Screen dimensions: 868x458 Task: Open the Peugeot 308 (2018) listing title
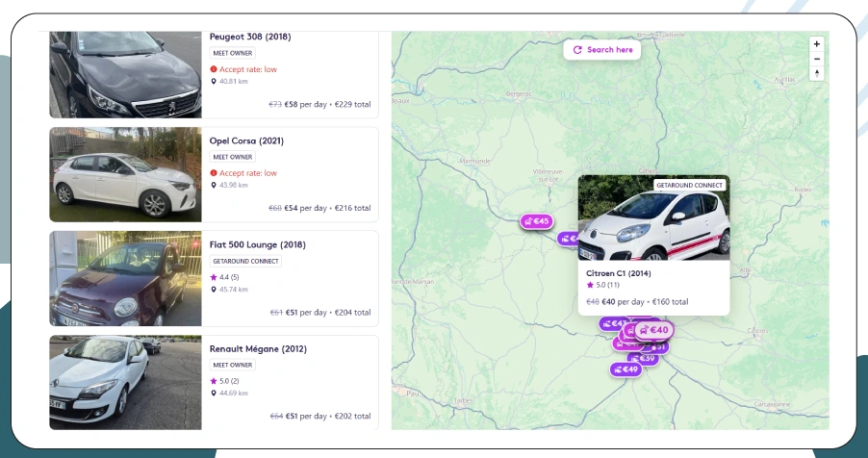click(x=250, y=37)
